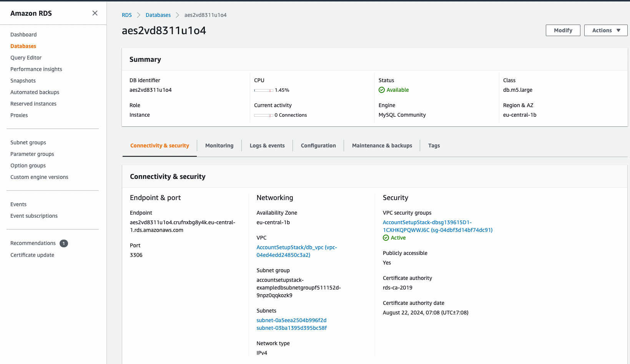Click the green Available status check icon
This screenshot has height=364, width=630.
click(x=382, y=90)
